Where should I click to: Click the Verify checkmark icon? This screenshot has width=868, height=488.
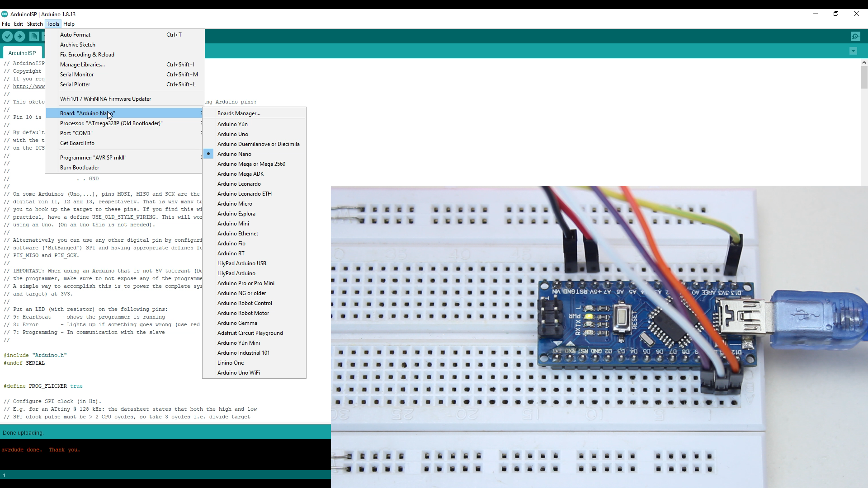point(8,37)
